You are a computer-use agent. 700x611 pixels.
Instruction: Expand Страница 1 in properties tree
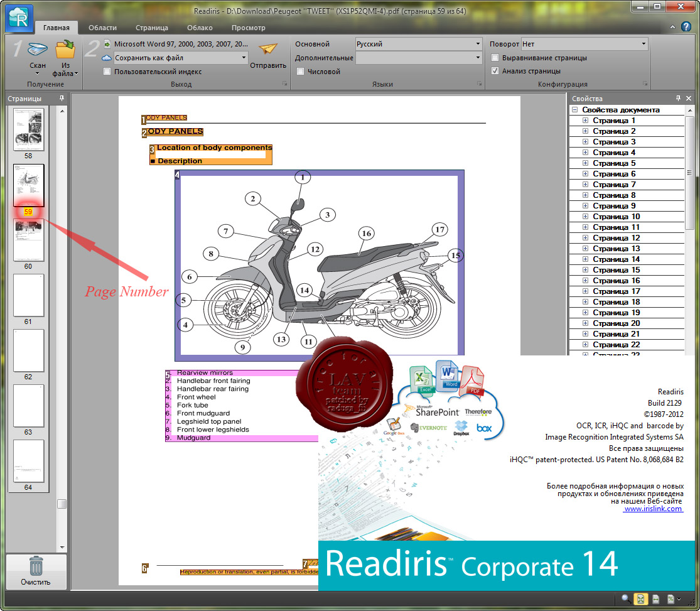tap(585, 121)
